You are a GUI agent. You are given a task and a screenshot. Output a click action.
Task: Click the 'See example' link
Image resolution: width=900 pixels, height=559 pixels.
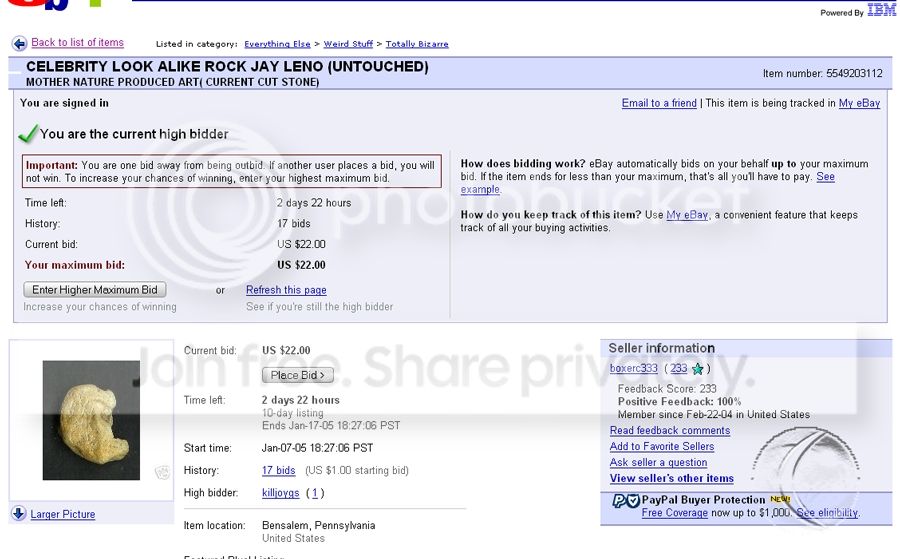825,177
